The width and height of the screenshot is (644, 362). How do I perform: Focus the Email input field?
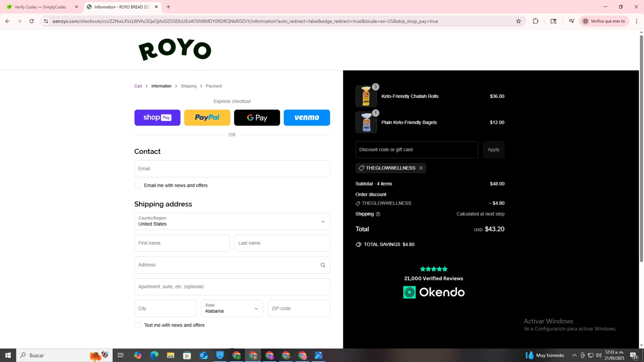point(232,169)
